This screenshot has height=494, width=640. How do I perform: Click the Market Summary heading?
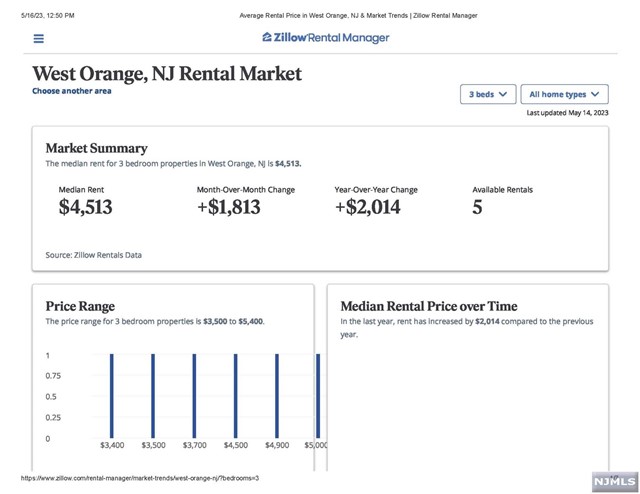pyautogui.click(x=96, y=148)
